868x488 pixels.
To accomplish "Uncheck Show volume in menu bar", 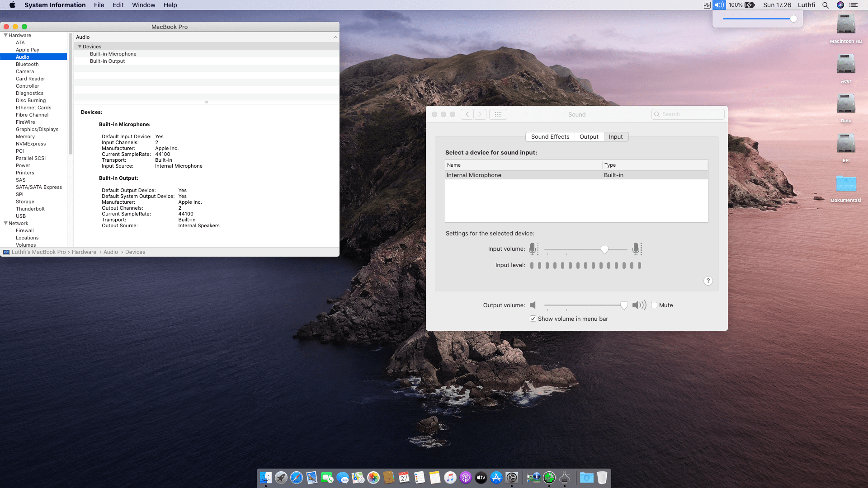I will click(533, 319).
